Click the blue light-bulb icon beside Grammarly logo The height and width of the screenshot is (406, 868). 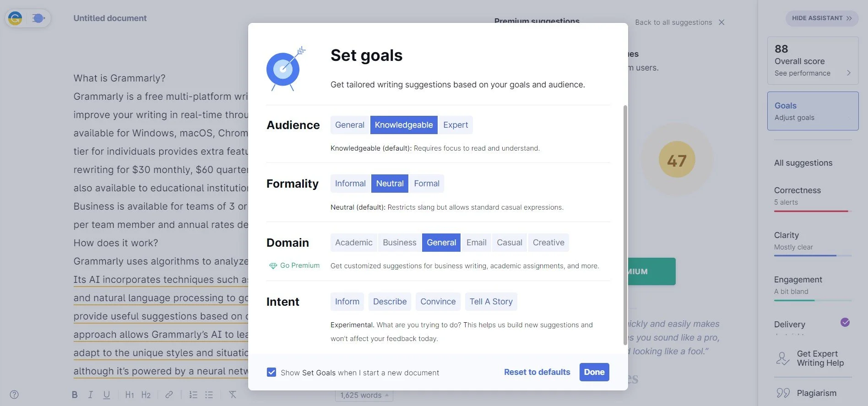38,18
